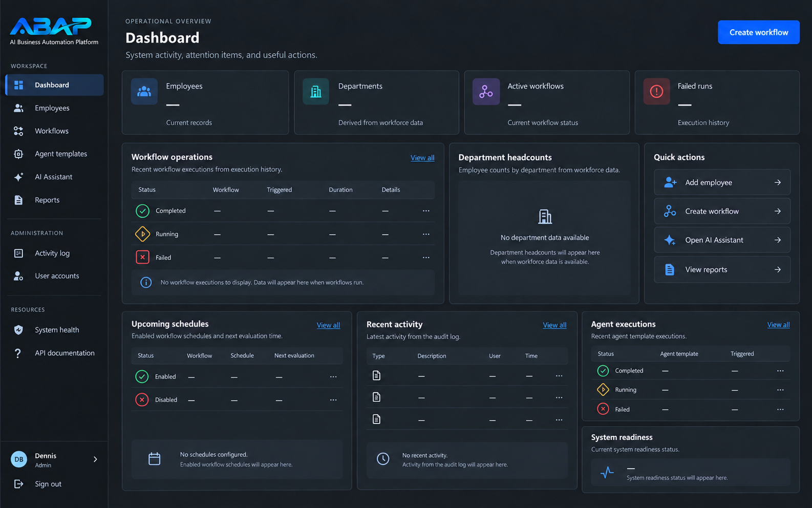
Task: Click the Disabled status X icon in schedules
Action: tap(142, 399)
